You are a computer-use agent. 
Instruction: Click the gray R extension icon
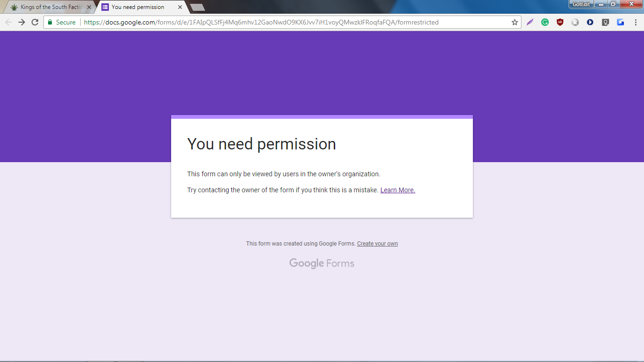pyautogui.click(x=575, y=22)
